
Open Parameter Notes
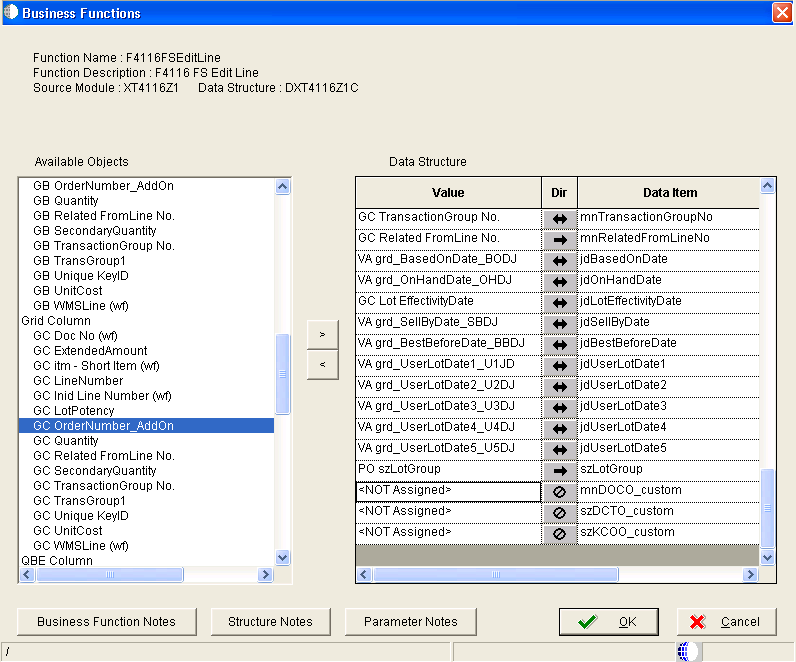coord(411,622)
